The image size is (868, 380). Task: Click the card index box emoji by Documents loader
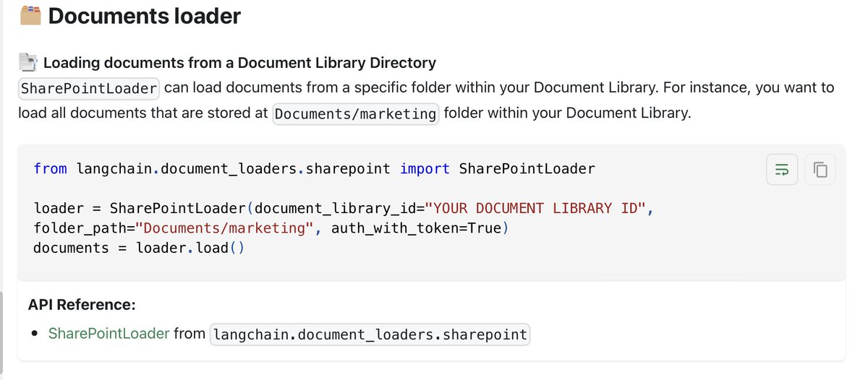coord(30,15)
